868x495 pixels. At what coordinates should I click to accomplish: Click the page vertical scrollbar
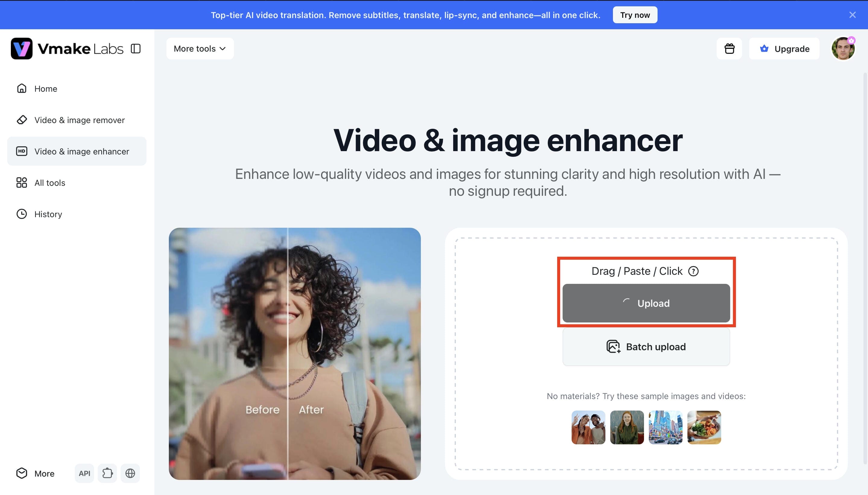pos(865,268)
